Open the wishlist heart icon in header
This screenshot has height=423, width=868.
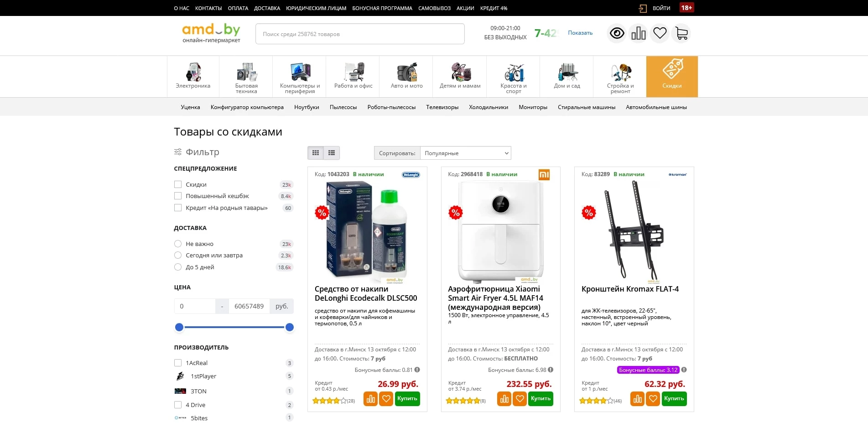tap(660, 33)
